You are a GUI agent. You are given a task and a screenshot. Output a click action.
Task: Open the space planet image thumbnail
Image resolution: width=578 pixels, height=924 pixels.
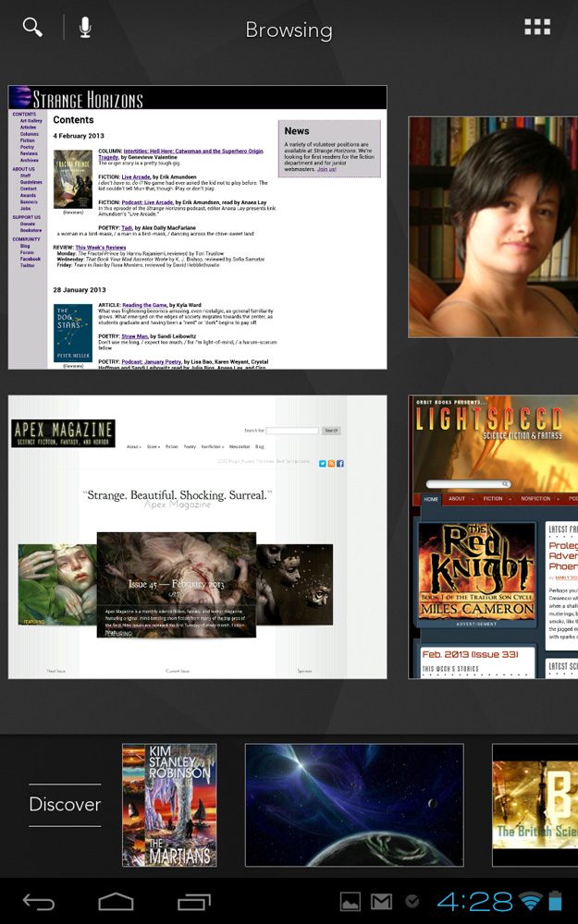354,805
